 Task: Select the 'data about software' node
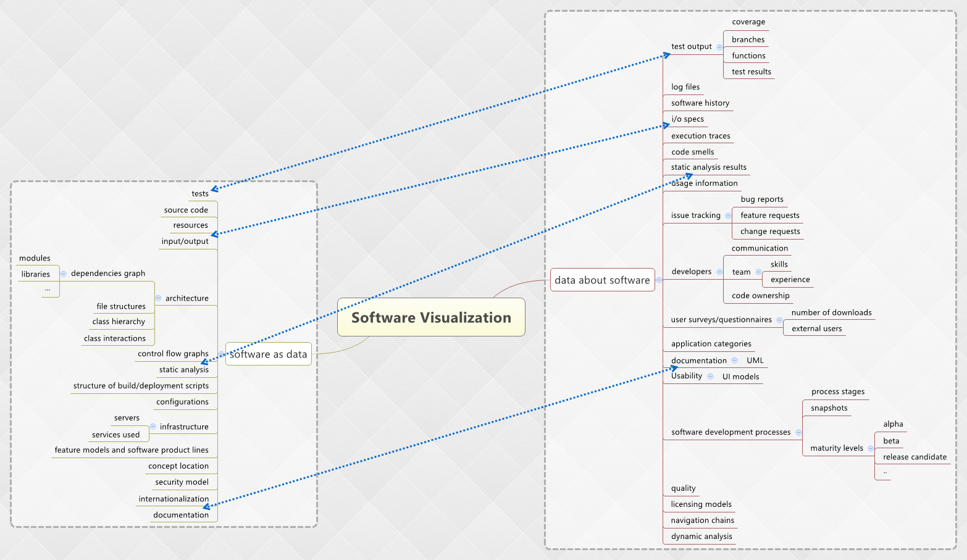[x=602, y=280]
